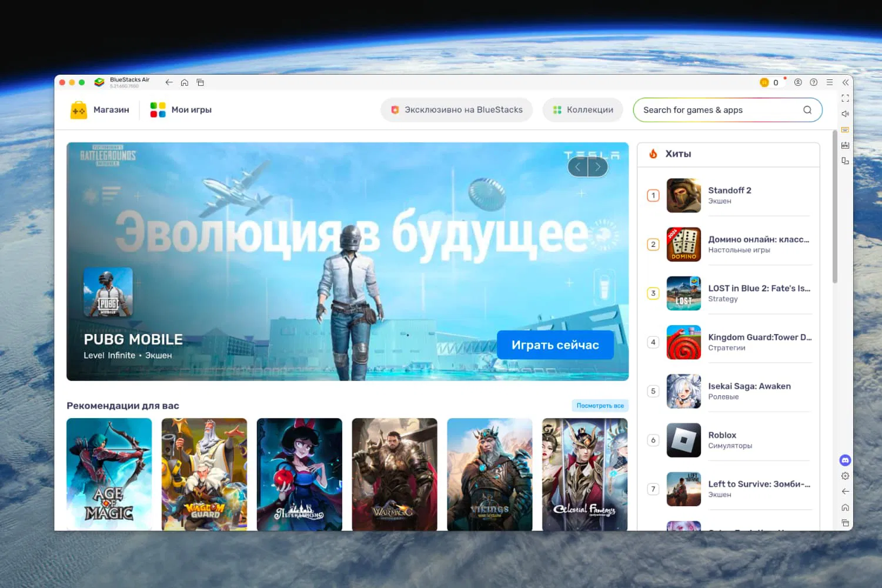Toggle fullscreen mode from the sidebar
The image size is (882, 588).
click(845, 98)
